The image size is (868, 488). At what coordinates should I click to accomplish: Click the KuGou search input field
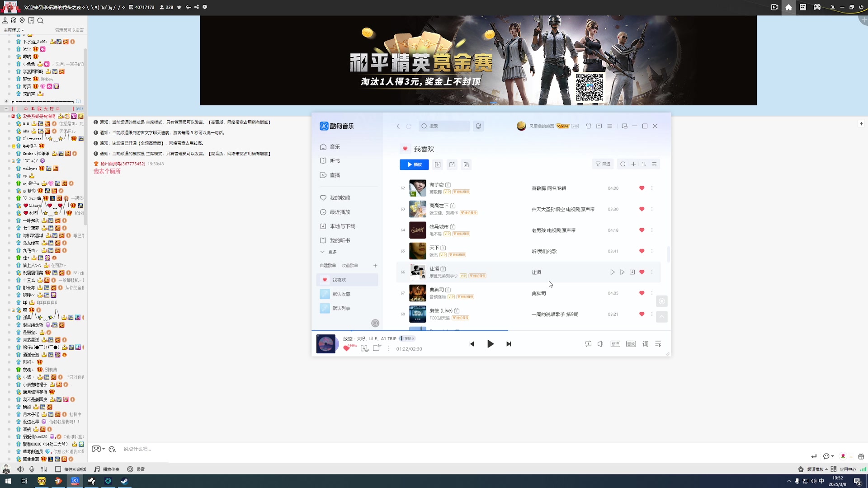click(444, 126)
